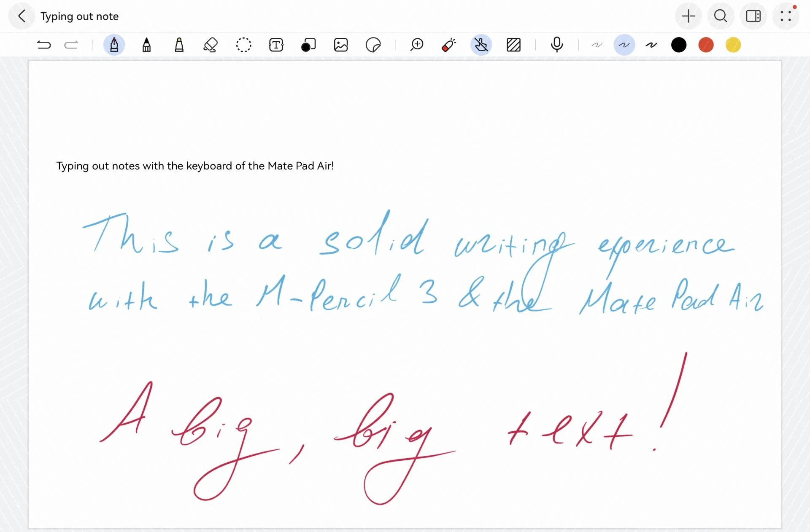Open the shapes tool
The height and width of the screenshot is (532, 810).
308,45
